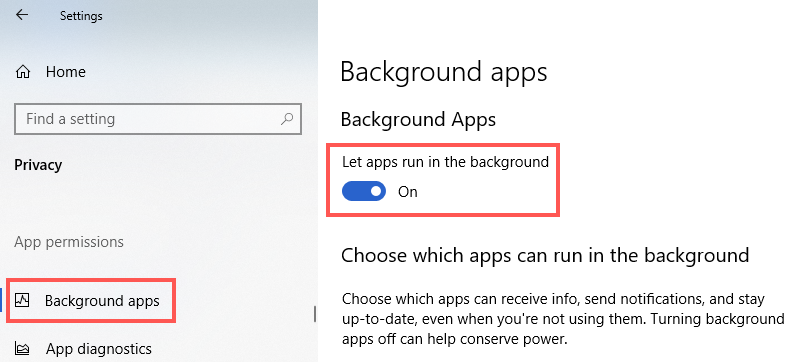Click the search magnifier icon
The width and height of the screenshot is (796, 362).
pos(287,119)
